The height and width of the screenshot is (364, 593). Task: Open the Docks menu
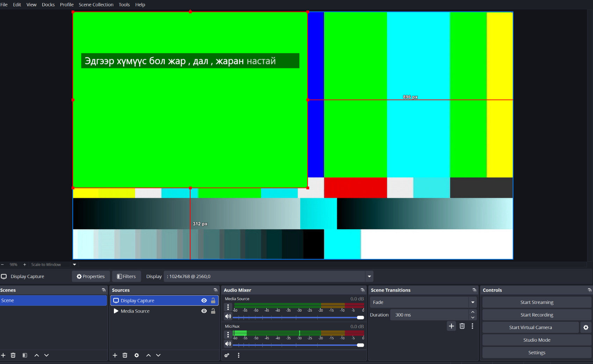48,5
